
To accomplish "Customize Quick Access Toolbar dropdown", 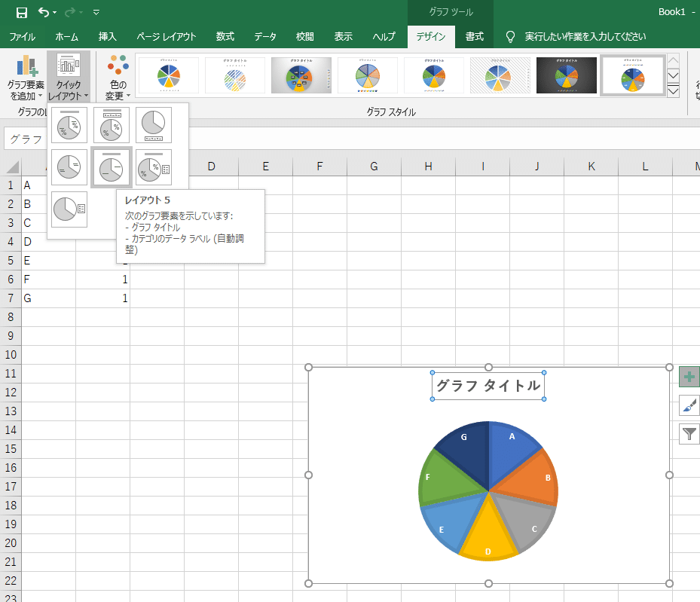I will [x=96, y=13].
